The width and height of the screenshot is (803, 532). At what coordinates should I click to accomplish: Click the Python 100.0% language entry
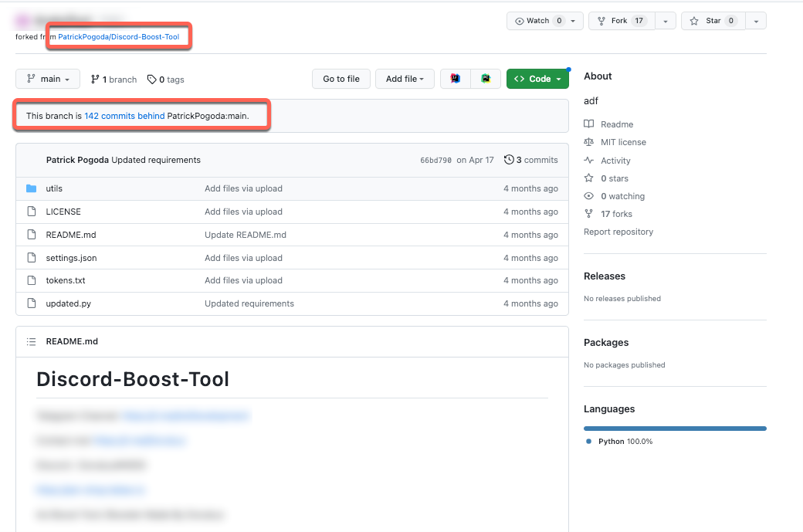coord(620,442)
